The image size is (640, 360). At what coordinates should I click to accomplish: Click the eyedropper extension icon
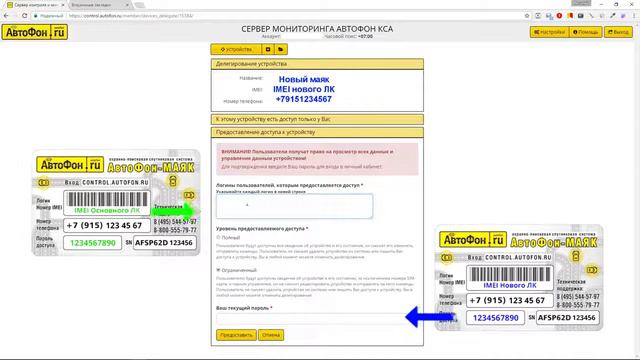[x=613, y=16]
